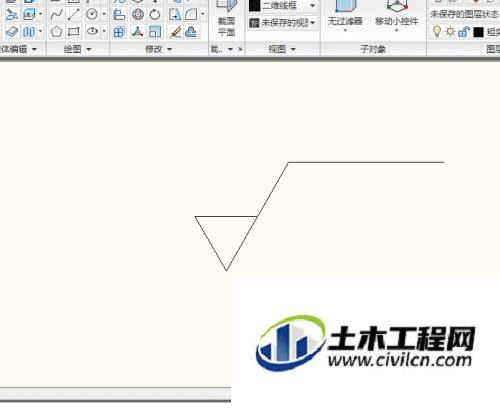
Task: Click the 无过滤器 sub-object filter button
Action: [x=345, y=17]
